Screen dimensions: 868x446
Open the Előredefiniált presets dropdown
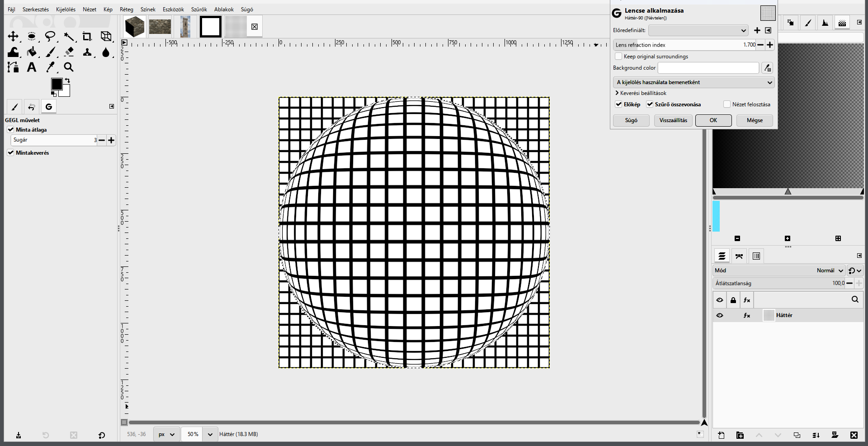click(698, 30)
